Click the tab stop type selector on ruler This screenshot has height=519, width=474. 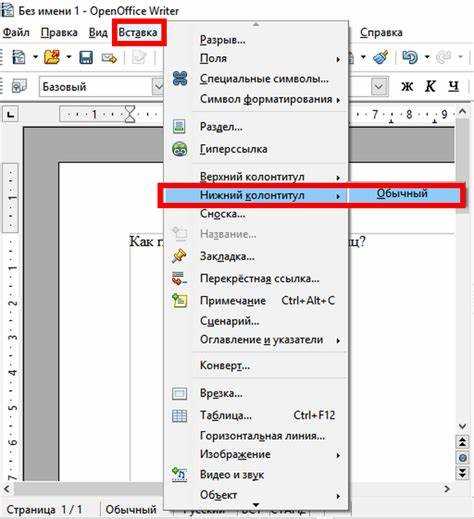(10, 115)
